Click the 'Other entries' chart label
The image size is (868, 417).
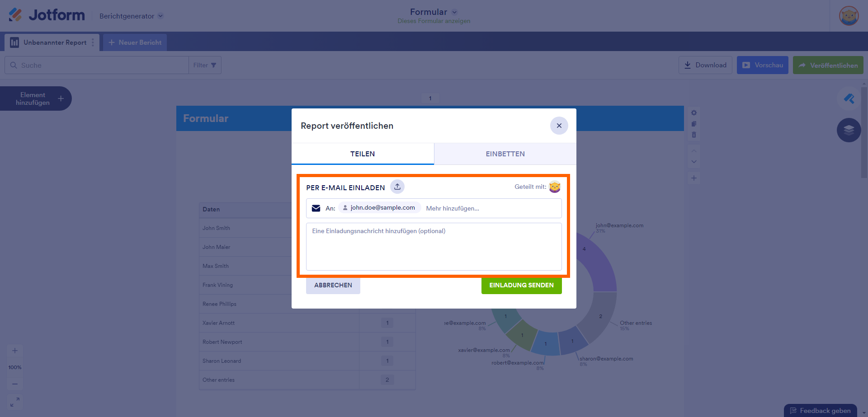636,323
